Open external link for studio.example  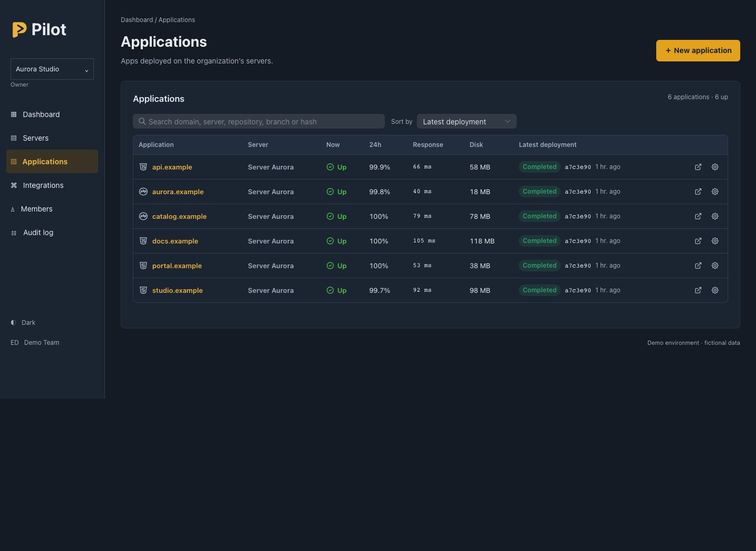[x=698, y=290]
